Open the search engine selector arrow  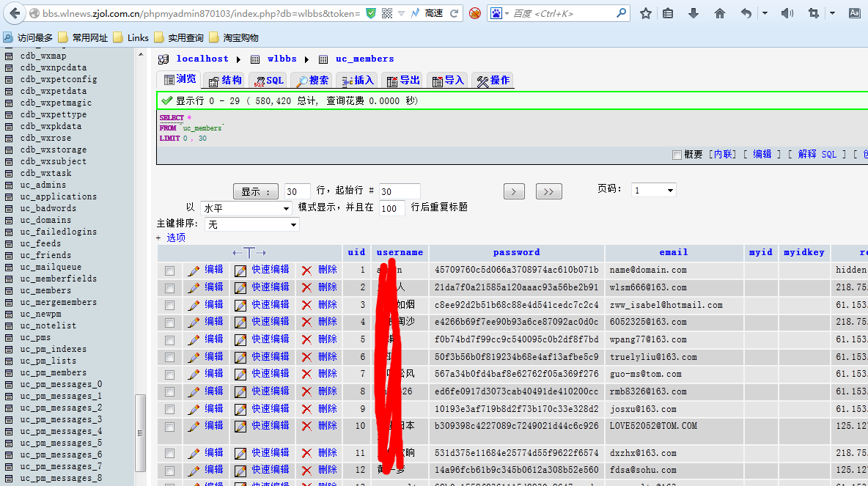tap(507, 14)
